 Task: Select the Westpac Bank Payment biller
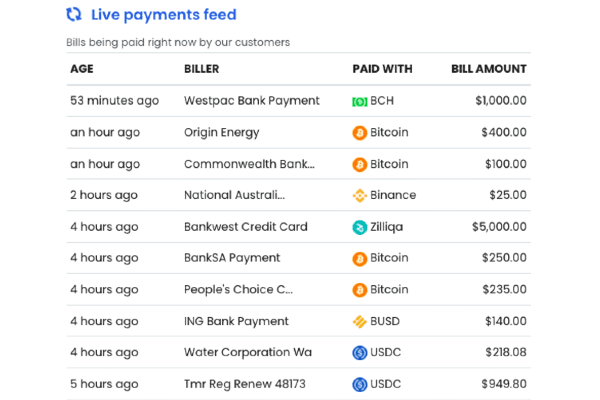(251, 101)
